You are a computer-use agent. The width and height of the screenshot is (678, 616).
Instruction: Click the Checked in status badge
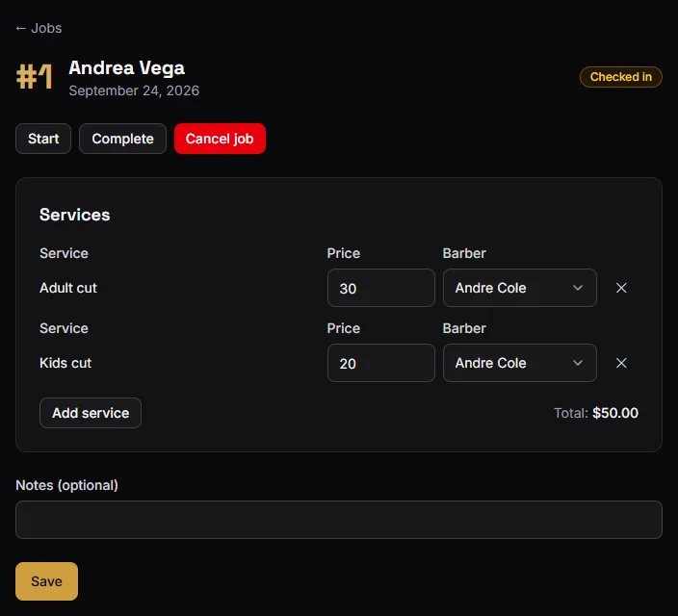620,77
